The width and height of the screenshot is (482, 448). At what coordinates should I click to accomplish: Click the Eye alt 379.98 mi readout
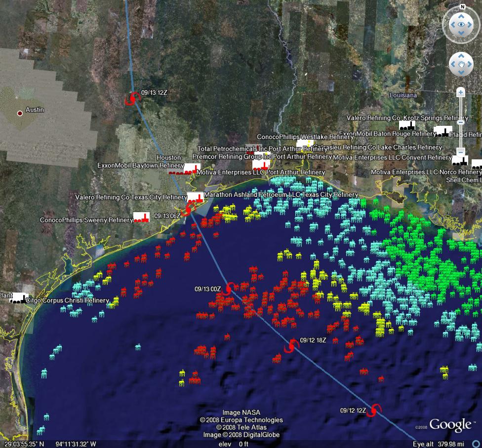tap(439, 444)
